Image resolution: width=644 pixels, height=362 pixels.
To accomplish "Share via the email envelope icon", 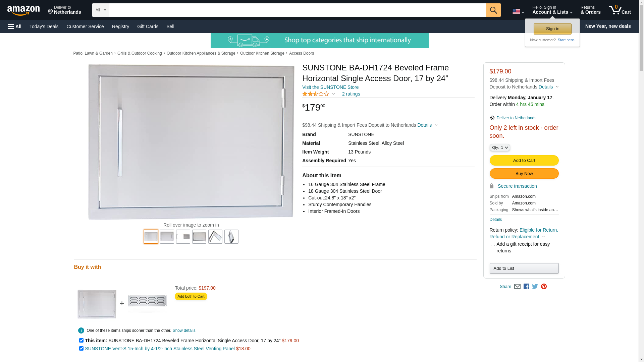I will [517, 287].
